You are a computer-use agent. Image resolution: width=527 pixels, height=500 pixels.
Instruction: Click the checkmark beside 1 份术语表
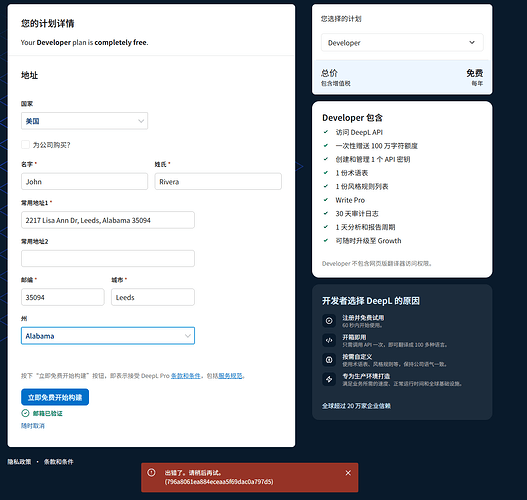coord(326,173)
